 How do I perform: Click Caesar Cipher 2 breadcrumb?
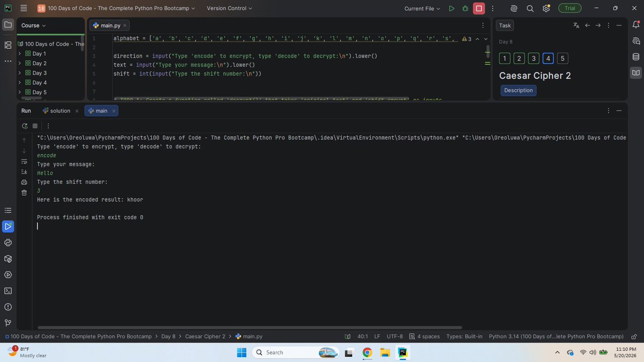click(x=205, y=336)
